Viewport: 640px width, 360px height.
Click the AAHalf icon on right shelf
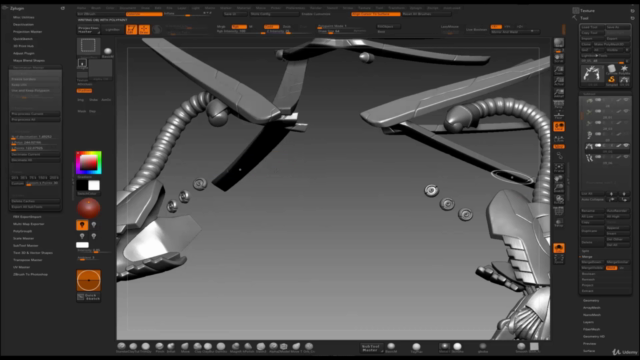pyautogui.click(x=559, y=93)
